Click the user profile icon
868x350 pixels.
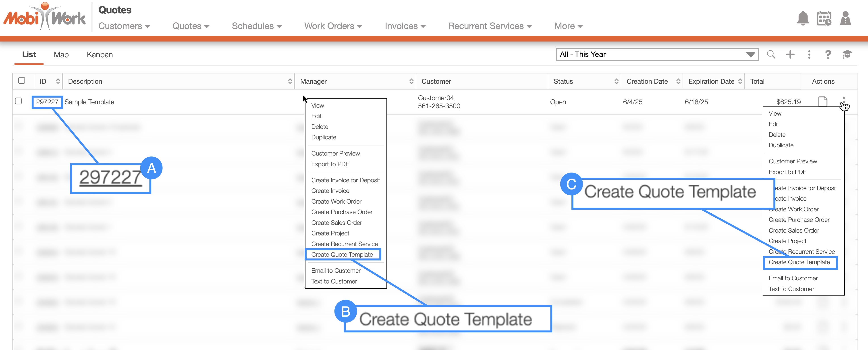[x=845, y=19]
